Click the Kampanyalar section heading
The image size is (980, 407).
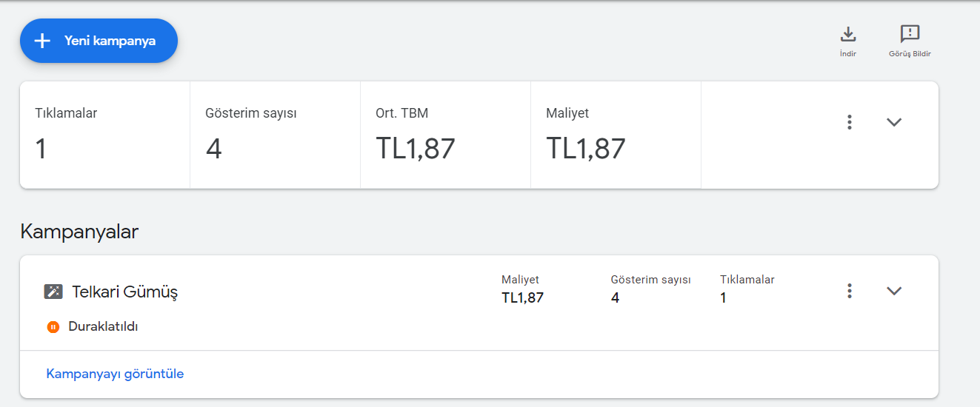(79, 232)
